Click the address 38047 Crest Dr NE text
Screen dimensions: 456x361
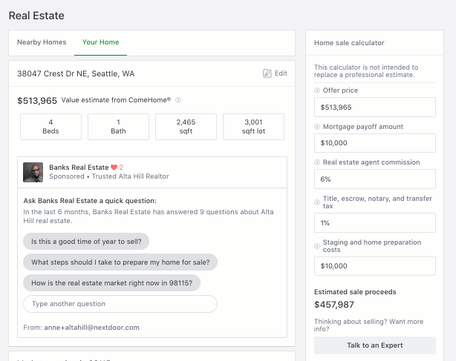point(76,74)
